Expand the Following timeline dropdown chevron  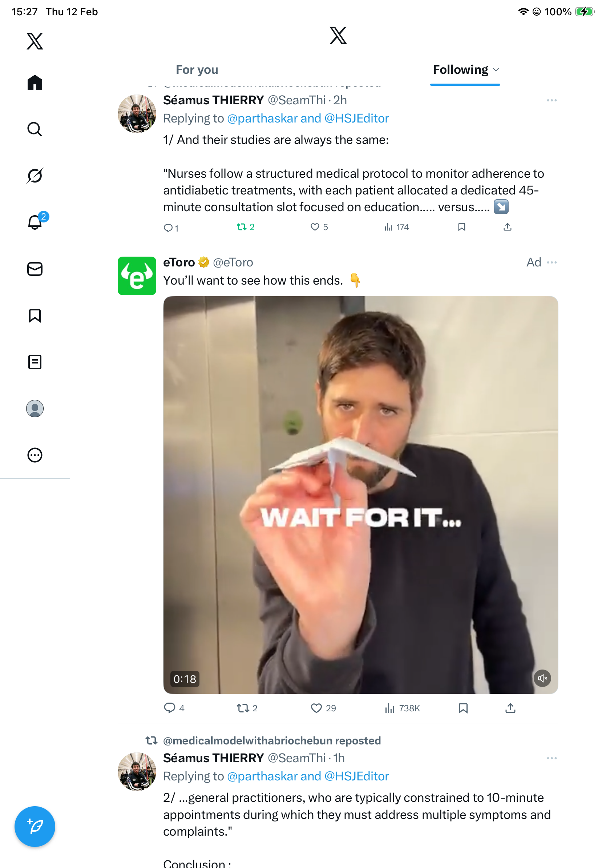point(496,69)
